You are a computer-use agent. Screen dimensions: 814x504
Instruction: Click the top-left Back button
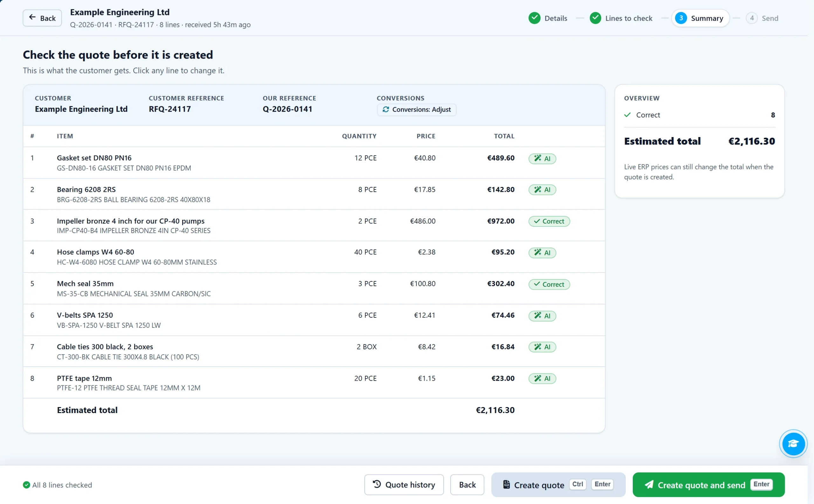42,18
